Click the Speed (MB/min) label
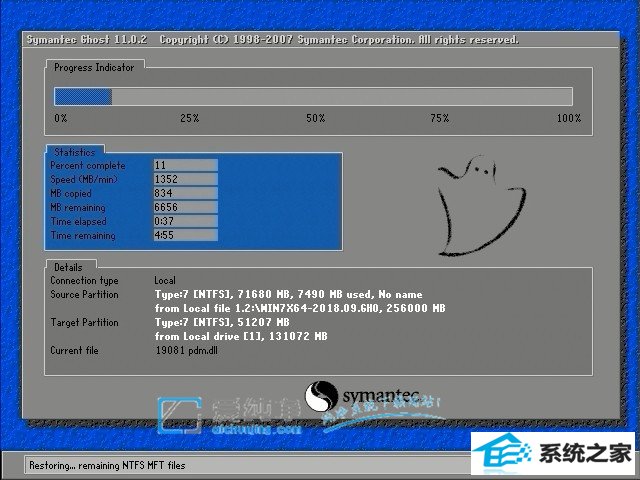The width and height of the screenshot is (640, 480). coord(84,179)
